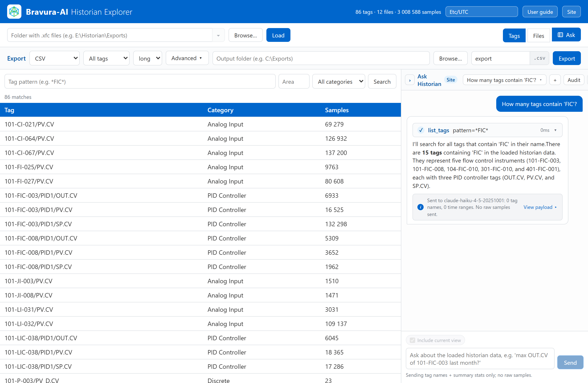Open the All tags scope dropdown
The image size is (588, 383).
click(106, 58)
